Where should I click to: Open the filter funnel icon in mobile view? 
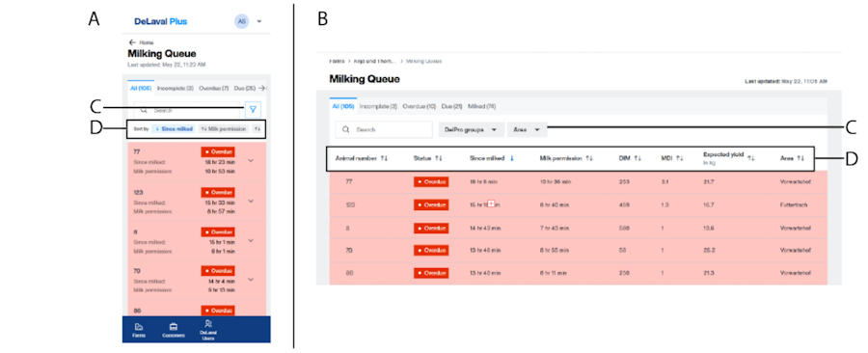click(x=253, y=110)
